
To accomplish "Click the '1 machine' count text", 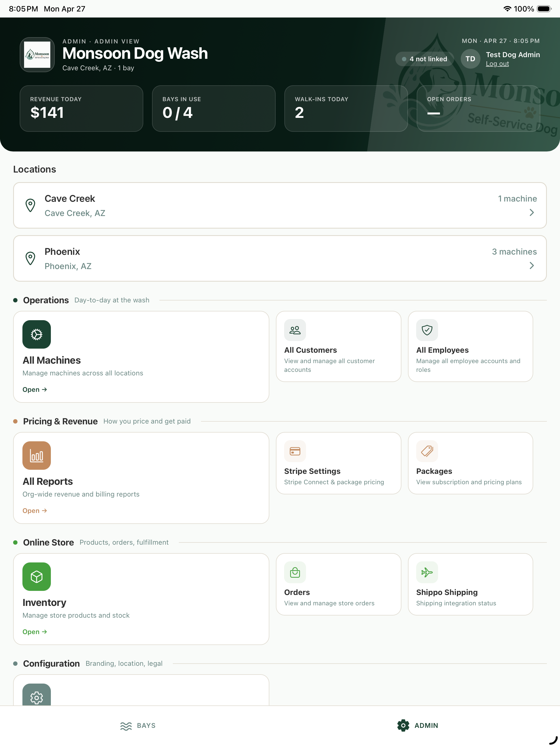I will click(517, 199).
